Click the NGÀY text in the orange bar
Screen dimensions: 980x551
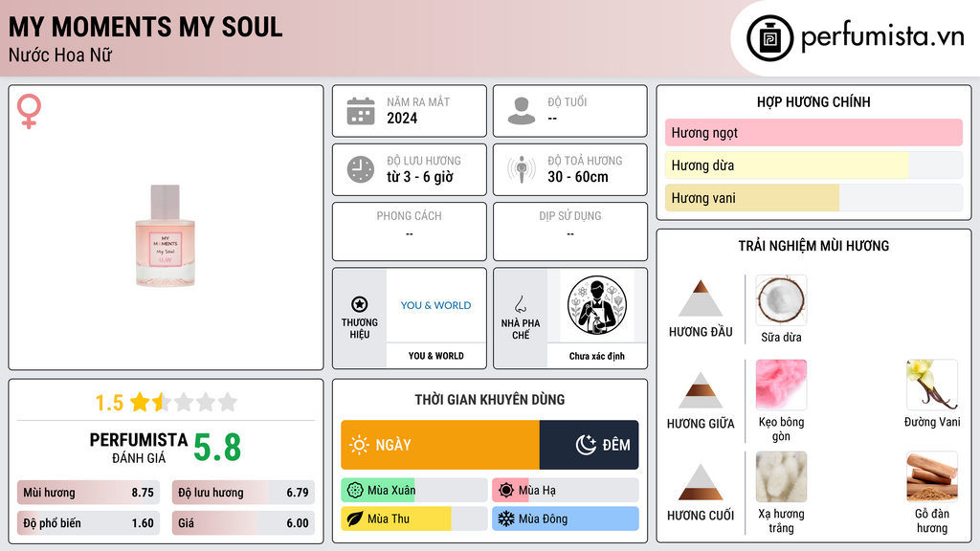tap(393, 445)
